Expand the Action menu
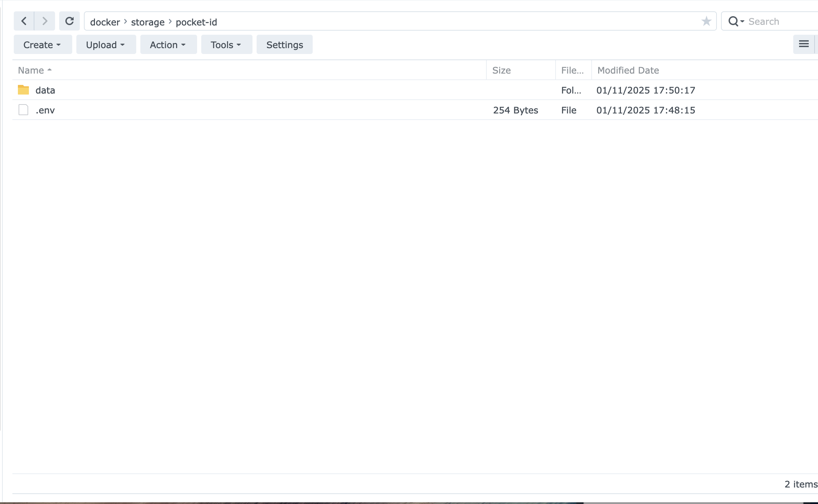Viewport: 818px width, 504px height. click(x=168, y=45)
